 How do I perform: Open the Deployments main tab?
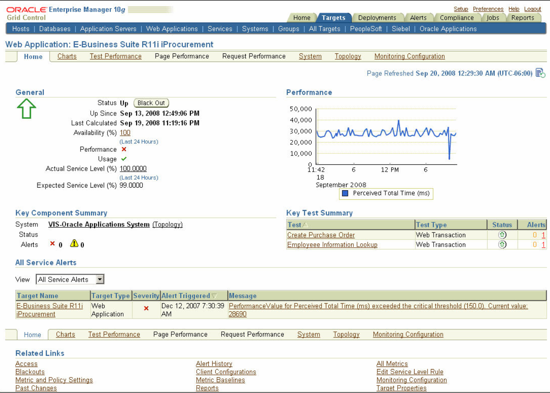pyautogui.click(x=377, y=18)
